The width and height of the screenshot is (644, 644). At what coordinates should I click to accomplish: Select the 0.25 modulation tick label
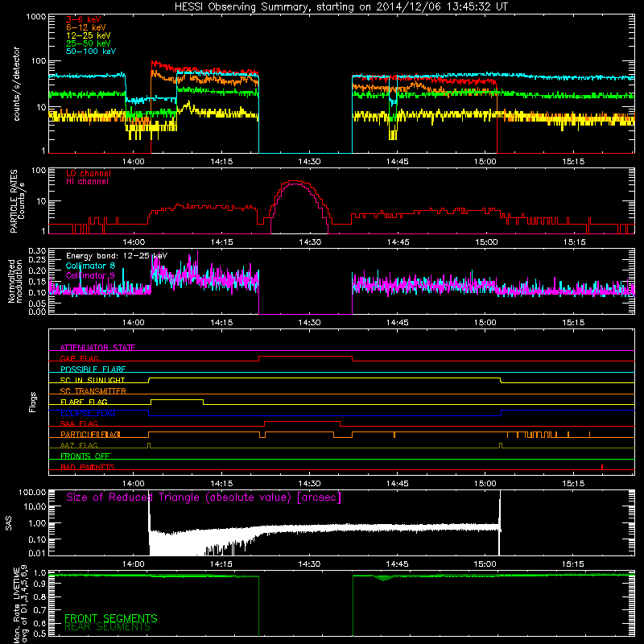click(37, 259)
